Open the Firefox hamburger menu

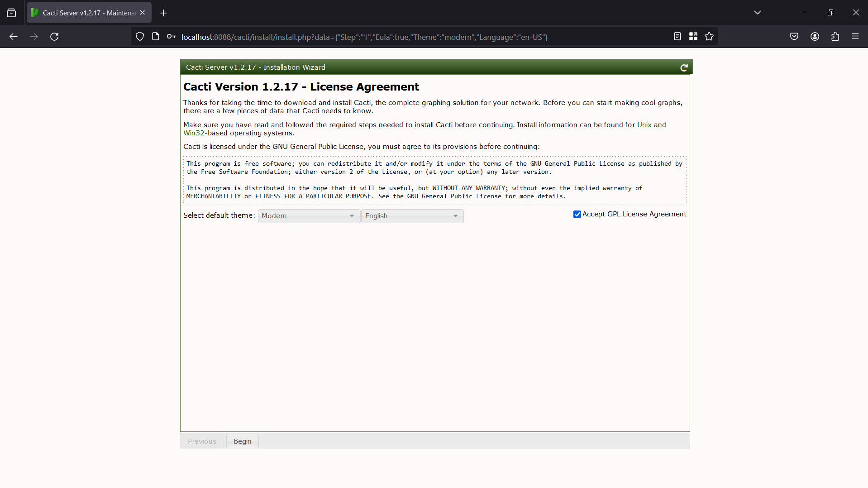[x=855, y=37]
